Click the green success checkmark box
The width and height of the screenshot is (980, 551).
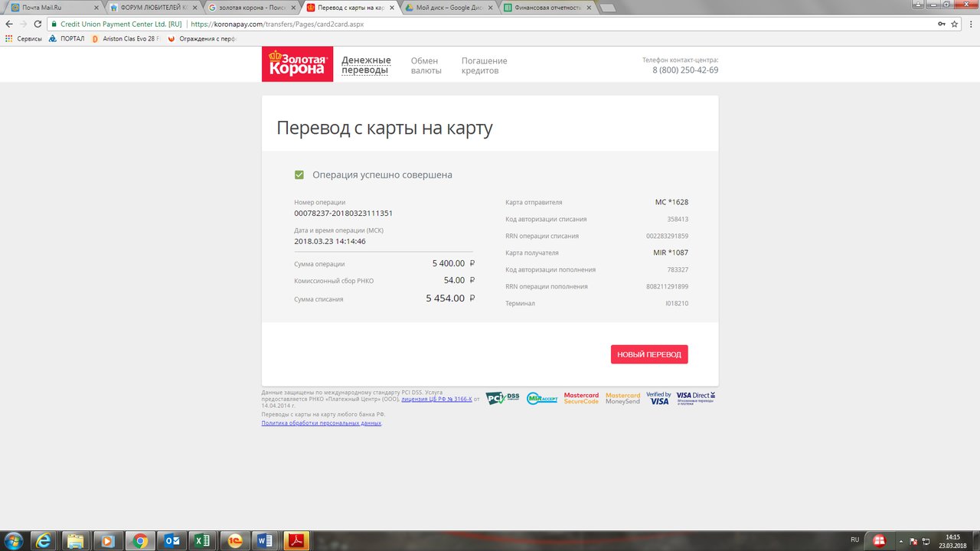299,174
